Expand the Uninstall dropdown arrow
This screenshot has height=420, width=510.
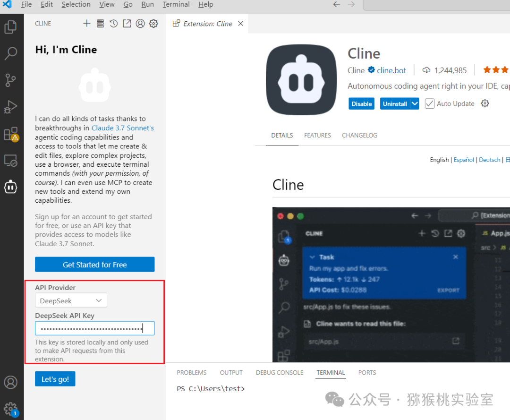(415, 104)
